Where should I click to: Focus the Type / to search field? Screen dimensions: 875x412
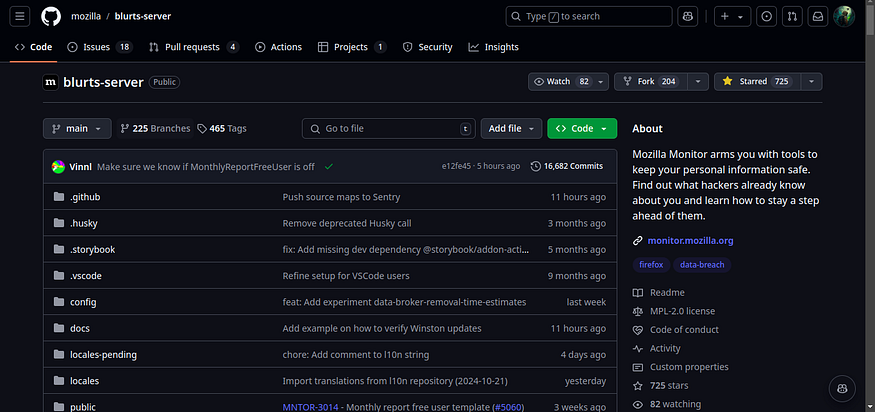(x=589, y=16)
